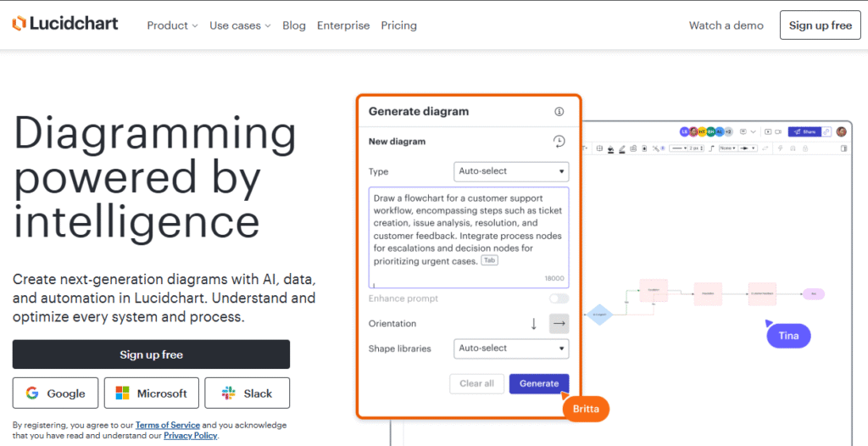Open the prompt history clock icon
The width and height of the screenshot is (868, 446).
pyautogui.click(x=559, y=142)
